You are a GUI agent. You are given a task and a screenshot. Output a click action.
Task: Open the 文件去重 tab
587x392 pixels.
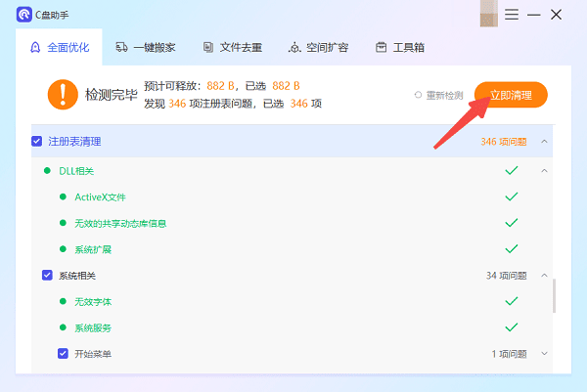(x=233, y=48)
